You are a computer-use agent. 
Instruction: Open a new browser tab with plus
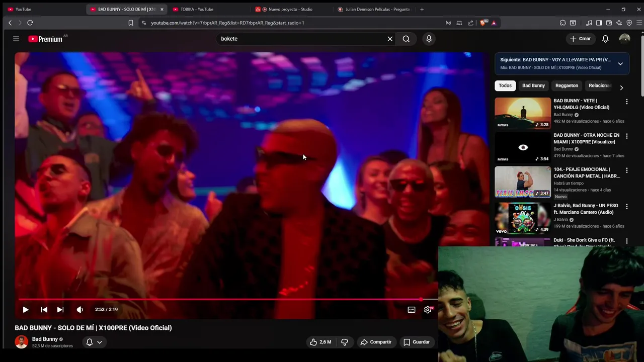point(422,9)
